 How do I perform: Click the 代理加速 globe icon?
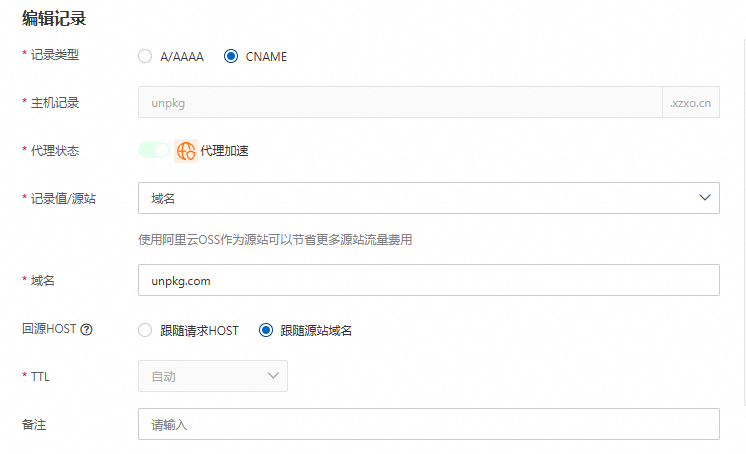coord(186,151)
